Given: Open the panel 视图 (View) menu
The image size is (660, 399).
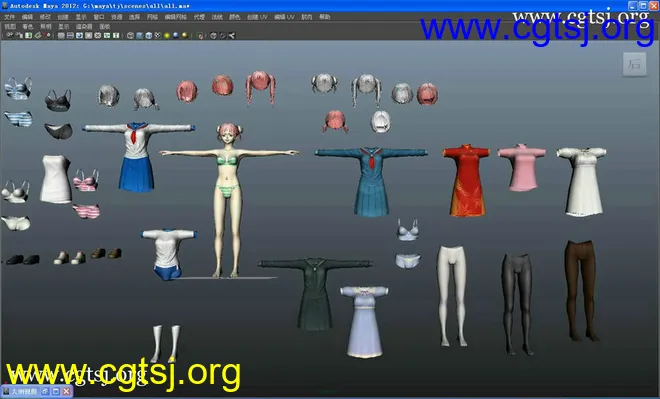Looking at the screenshot, I should [x=10, y=27].
